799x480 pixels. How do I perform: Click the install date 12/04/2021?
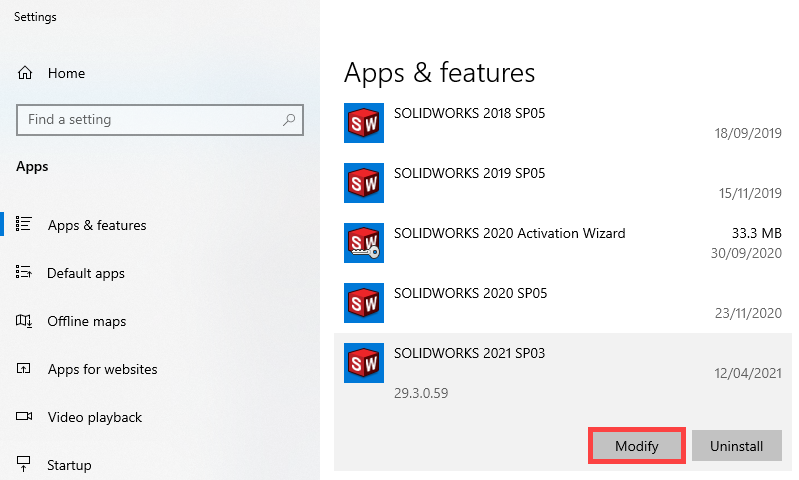pyautogui.click(x=748, y=374)
